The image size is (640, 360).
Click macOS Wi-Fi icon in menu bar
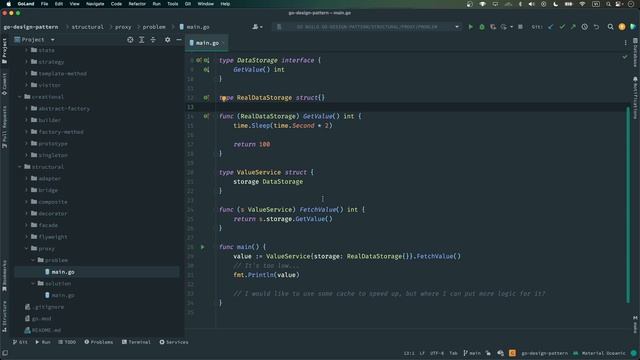pos(582,4)
